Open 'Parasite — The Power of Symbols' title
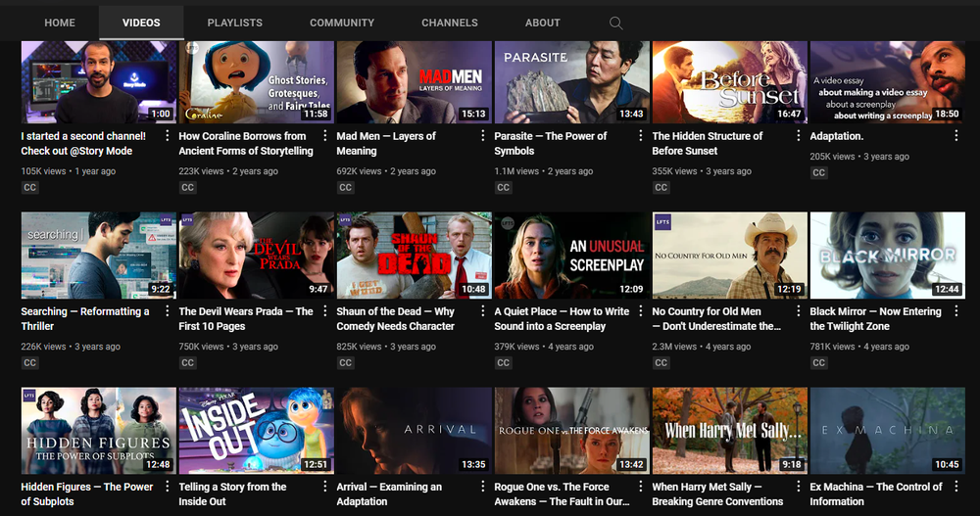Screen dimensions: 980x516 coord(550,143)
